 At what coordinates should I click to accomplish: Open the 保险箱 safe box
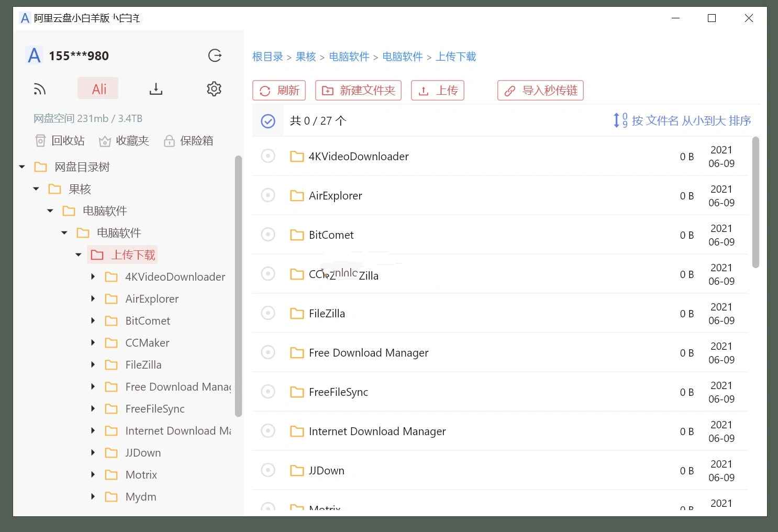pos(188,140)
